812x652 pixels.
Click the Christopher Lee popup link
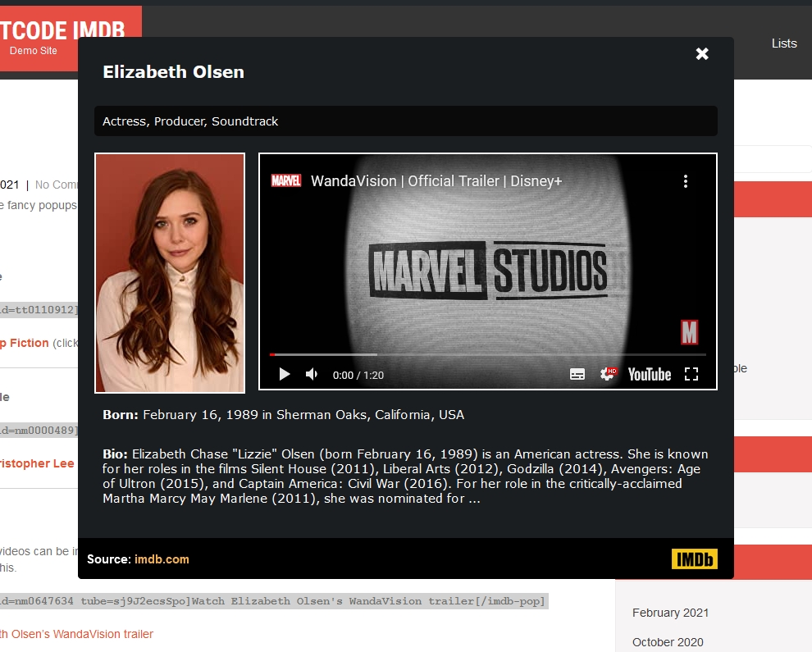click(x=37, y=463)
